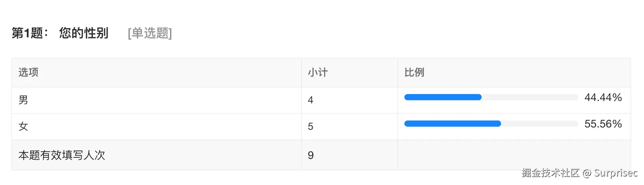Click the unfilled part of 女 bar
Image resolution: width=644 pixels, height=185 pixels.
(x=540, y=124)
